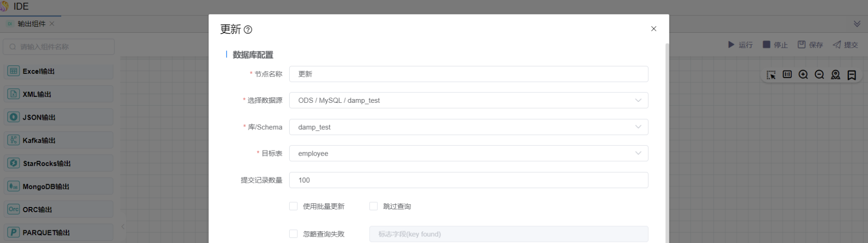Click the 运行 run button
Viewport: 868px width, 243px height.
740,45
